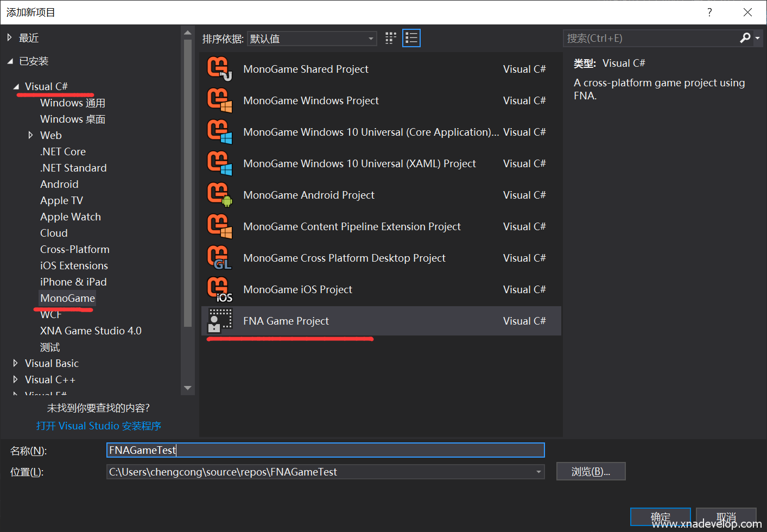Click the search magnifier icon
Image resolution: width=767 pixels, height=532 pixels.
tap(745, 37)
